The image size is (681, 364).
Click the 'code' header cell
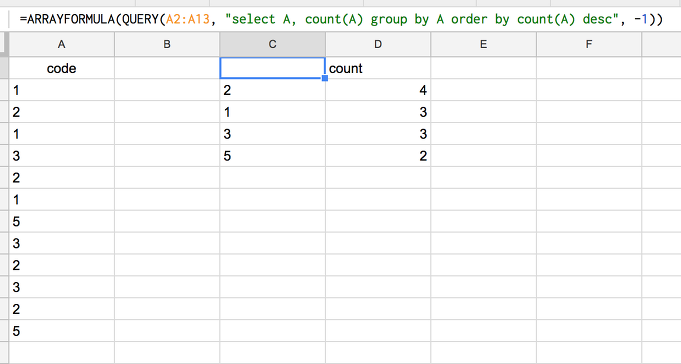point(62,68)
